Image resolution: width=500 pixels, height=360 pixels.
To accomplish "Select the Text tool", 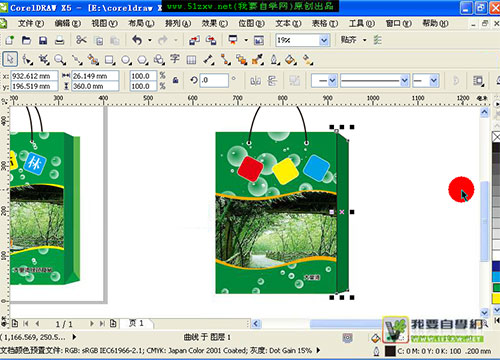I will point(175,59).
